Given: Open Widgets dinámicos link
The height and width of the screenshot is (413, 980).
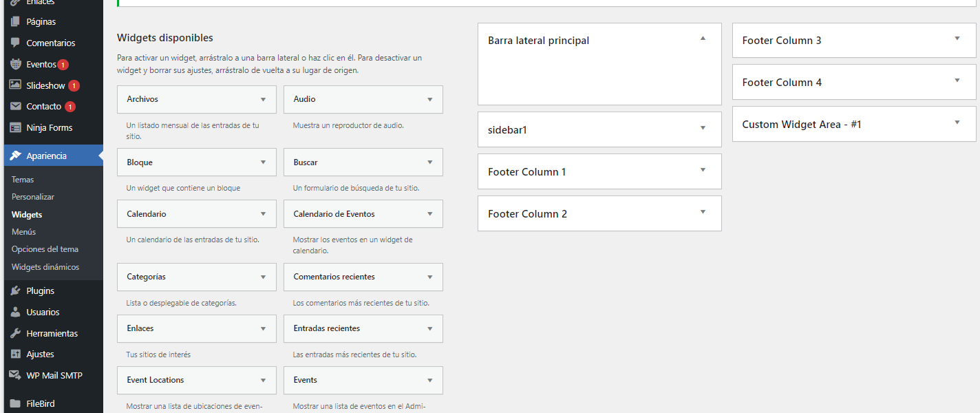Looking at the screenshot, I should point(45,267).
